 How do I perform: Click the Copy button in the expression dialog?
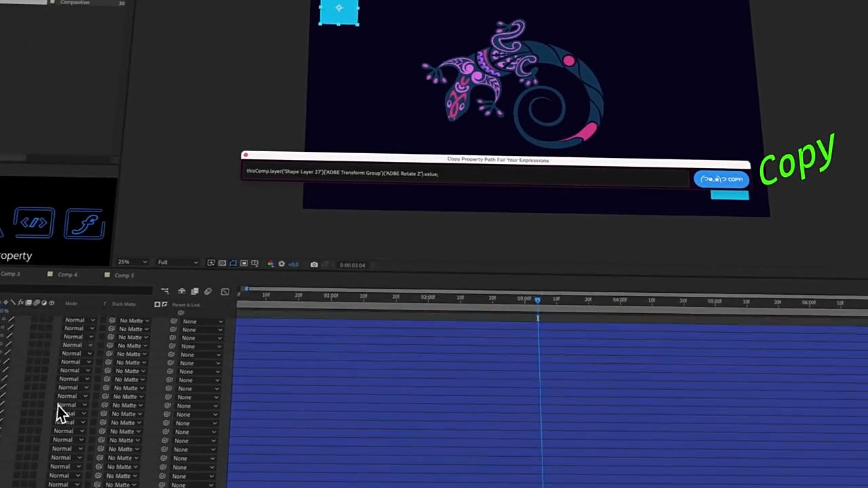(x=722, y=179)
